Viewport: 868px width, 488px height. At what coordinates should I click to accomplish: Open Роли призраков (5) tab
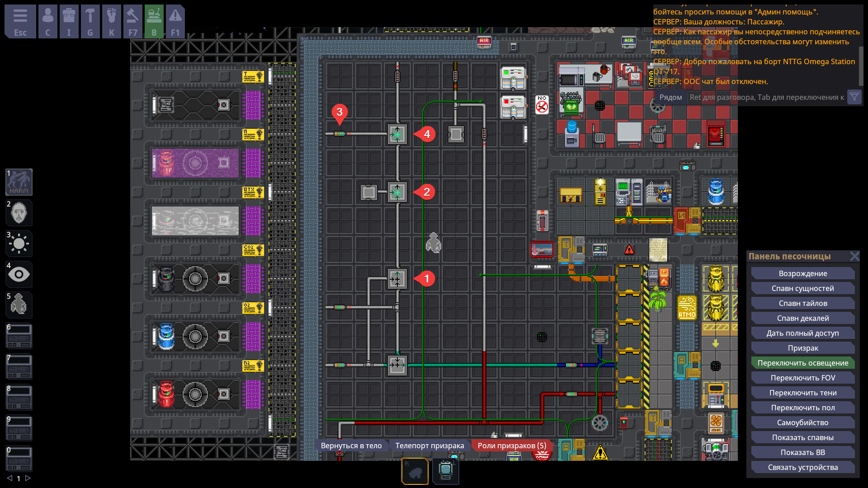click(511, 446)
